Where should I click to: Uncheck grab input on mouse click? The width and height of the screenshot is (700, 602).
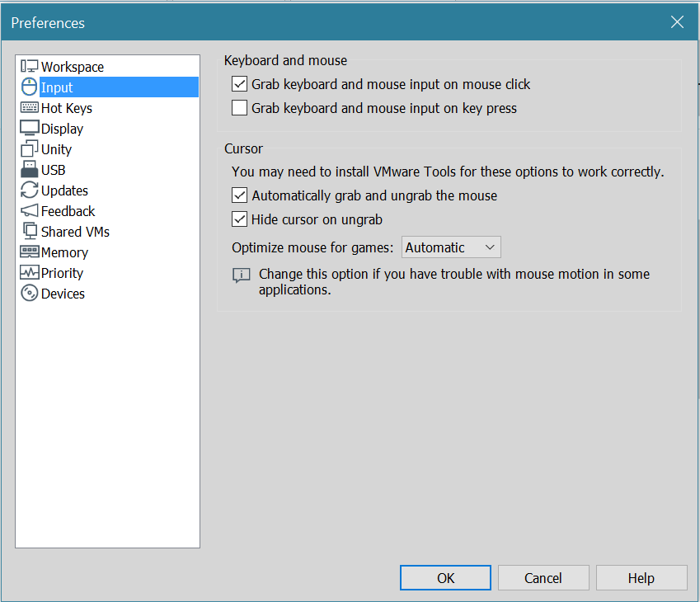[x=239, y=84]
